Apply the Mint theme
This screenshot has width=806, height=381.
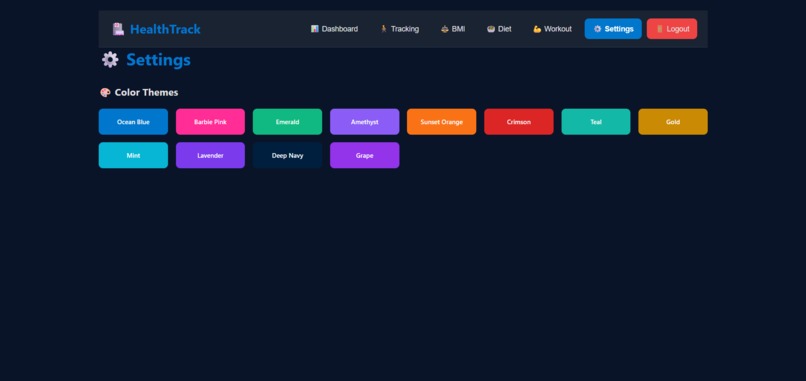point(133,155)
